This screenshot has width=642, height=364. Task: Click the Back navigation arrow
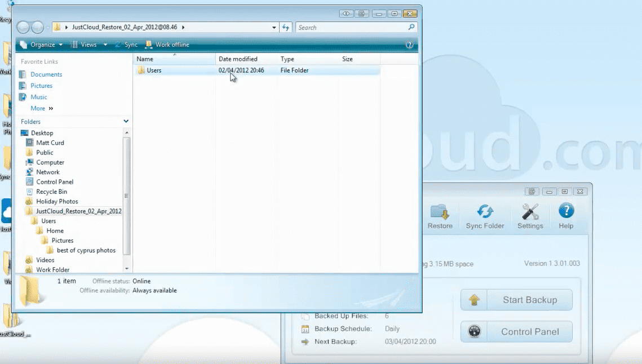[23, 27]
